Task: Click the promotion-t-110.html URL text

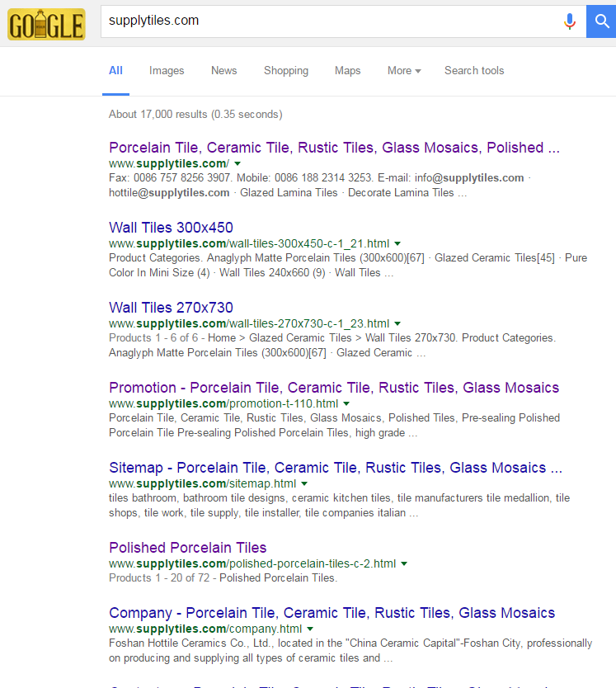Action: (223, 403)
